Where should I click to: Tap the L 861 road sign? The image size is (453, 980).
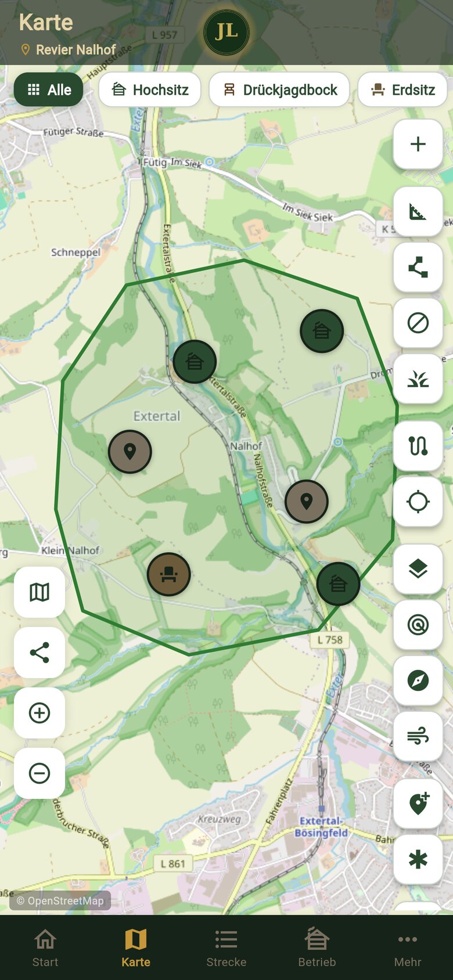click(x=173, y=863)
